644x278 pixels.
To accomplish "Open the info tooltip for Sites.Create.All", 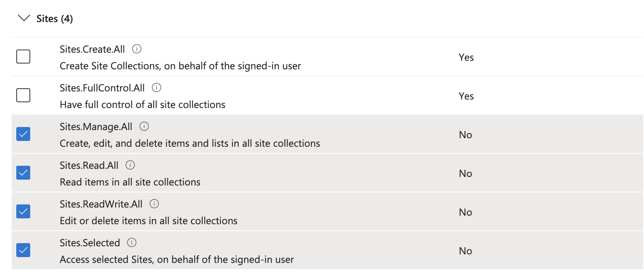I will point(138,49).
